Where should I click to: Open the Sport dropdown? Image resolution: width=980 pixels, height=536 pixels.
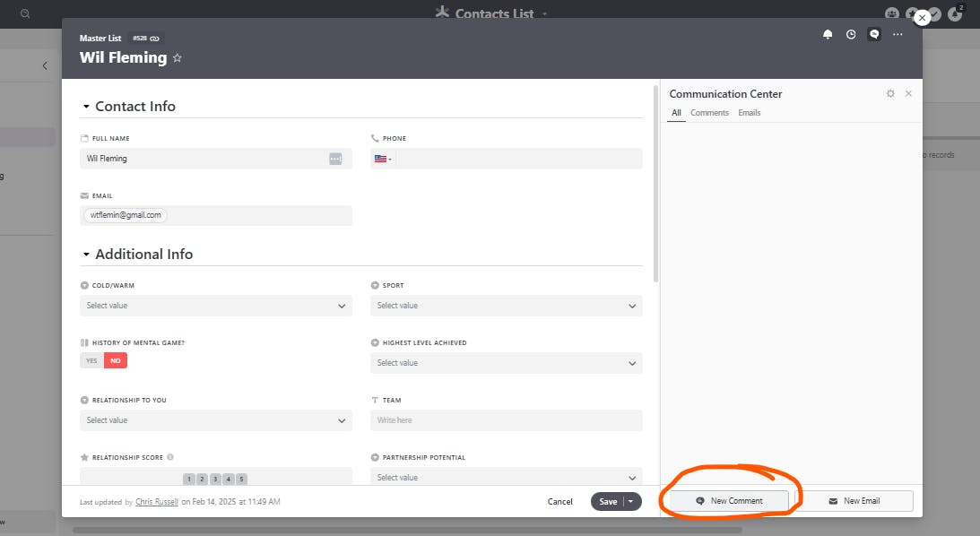[x=507, y=306]
